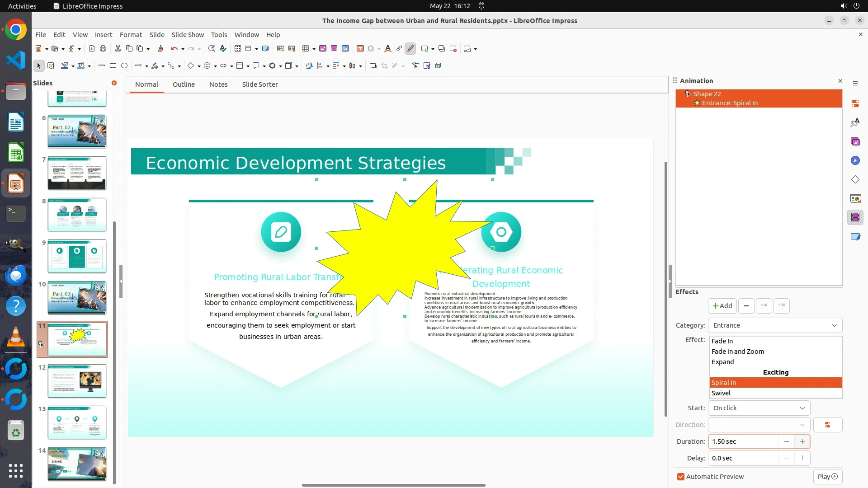Click the Insert Text Box icon
Image resolution: width=868 pixels, height=488 pixels.
tap(360, 49)
